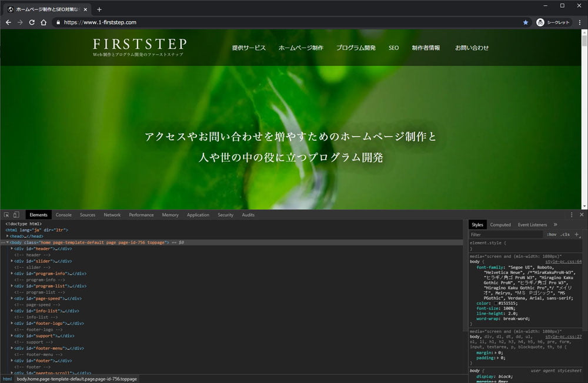Show more Styles pane tabs
588x383 pixels.
556,224
